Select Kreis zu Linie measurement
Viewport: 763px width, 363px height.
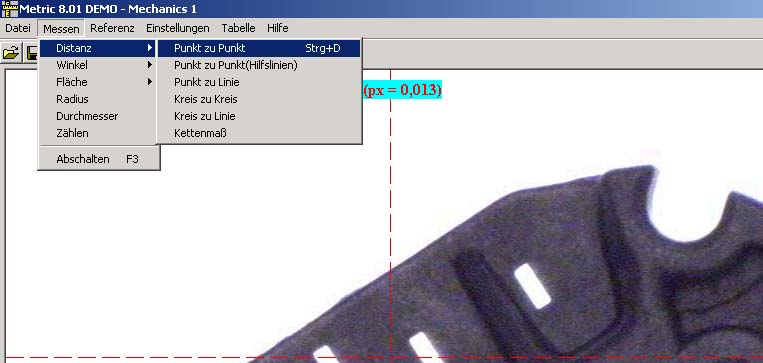pyautogui.click(x=259, y=116)
